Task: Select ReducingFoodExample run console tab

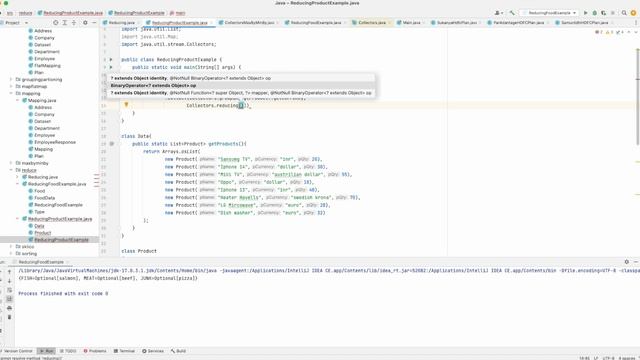Action: click(x=41, y=262)
